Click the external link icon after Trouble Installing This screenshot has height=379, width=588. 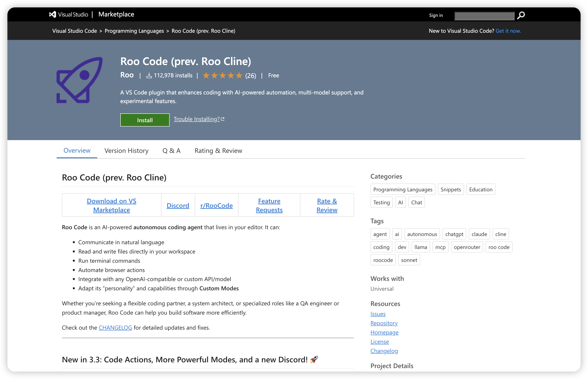coord(223,119)
